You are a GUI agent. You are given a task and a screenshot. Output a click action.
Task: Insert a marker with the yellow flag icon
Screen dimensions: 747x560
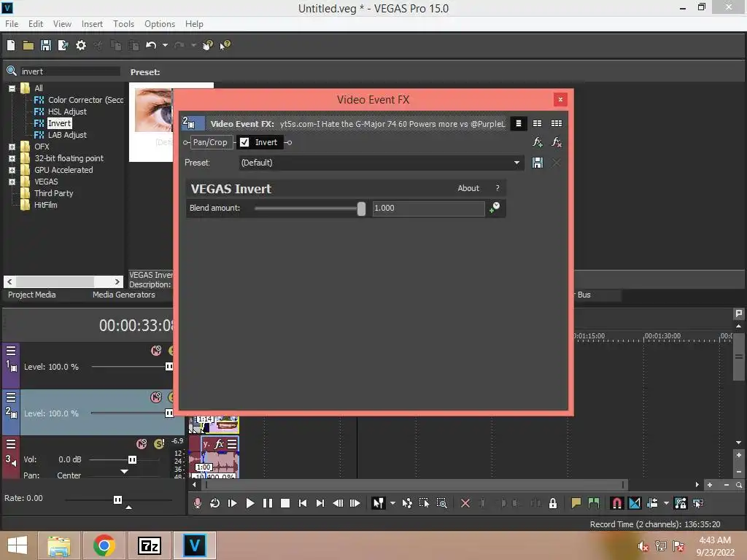576,503
